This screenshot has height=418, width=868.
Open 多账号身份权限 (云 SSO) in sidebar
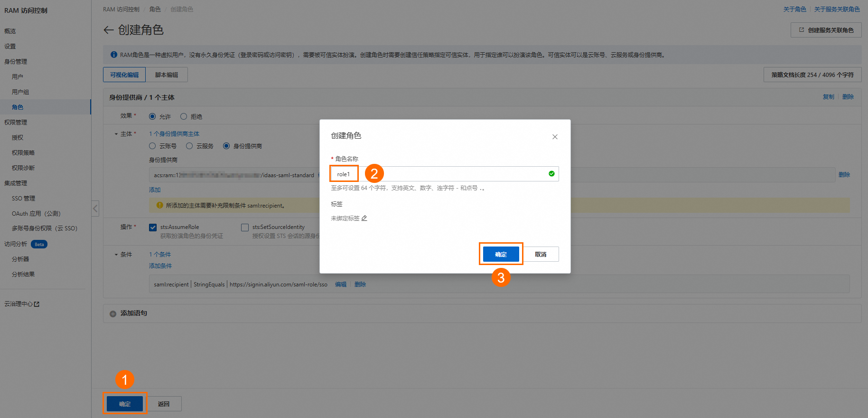(45, 228)
